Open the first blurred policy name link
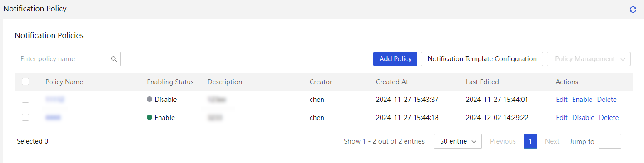This screenshot has height=163, width=644. [x=55, y=99]
